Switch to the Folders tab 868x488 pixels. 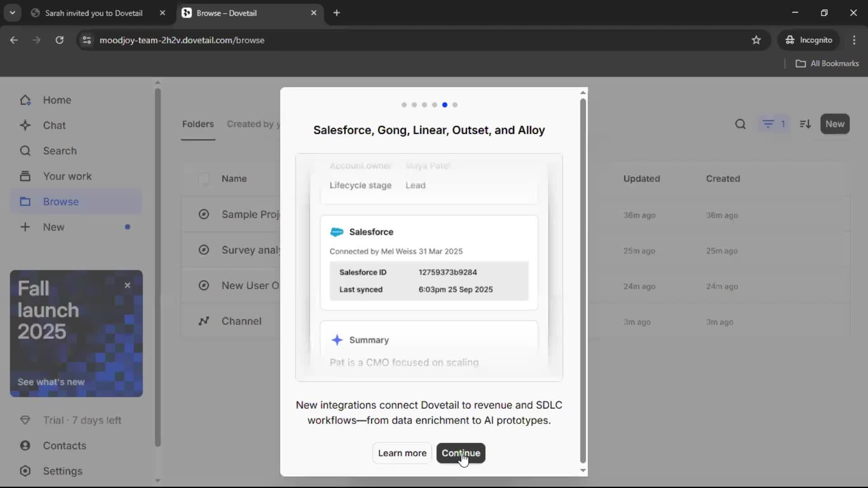[x=198, y=124]
